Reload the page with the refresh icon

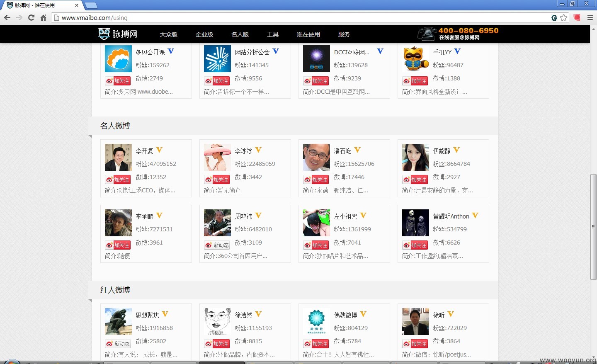pyautogui.click(x=31, y=17)
